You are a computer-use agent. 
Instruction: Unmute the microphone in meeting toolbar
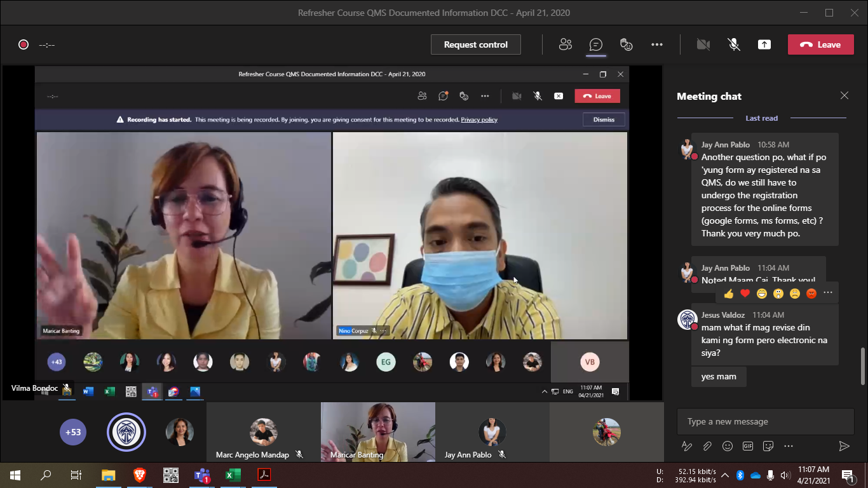click(x=733, y=44)
